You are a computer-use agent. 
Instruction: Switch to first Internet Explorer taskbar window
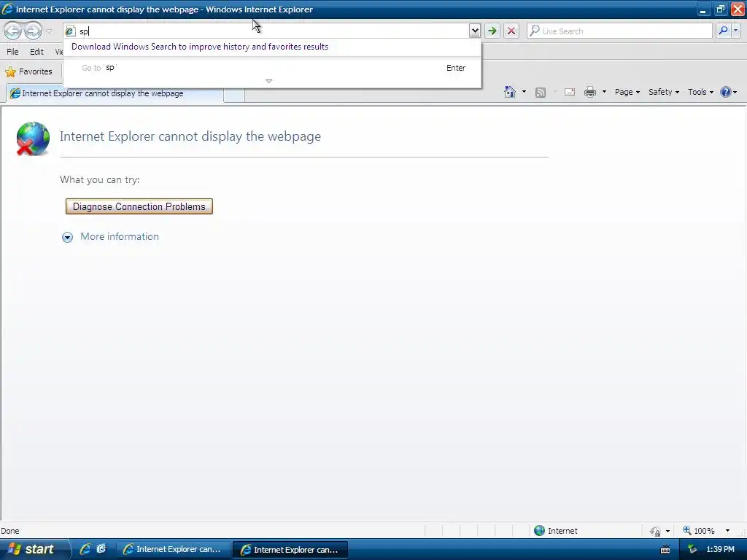(174, 550)
